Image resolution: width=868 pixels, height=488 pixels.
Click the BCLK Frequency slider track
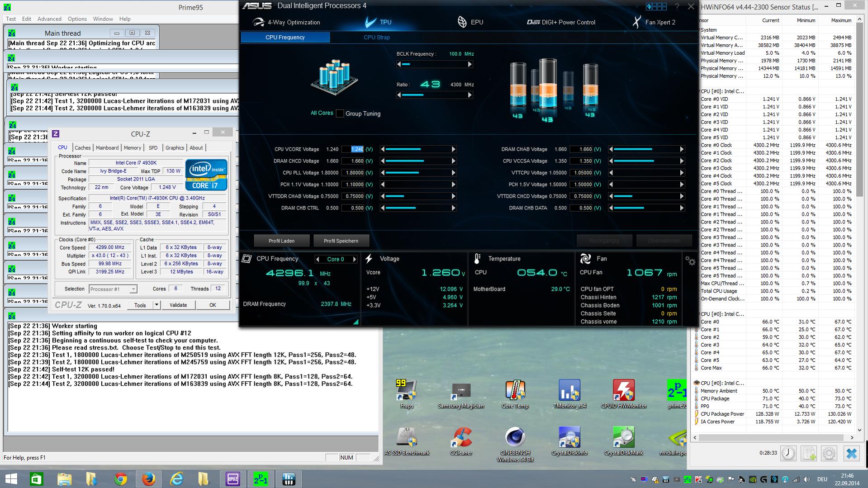pyautogui.click(x=434, y=64)
